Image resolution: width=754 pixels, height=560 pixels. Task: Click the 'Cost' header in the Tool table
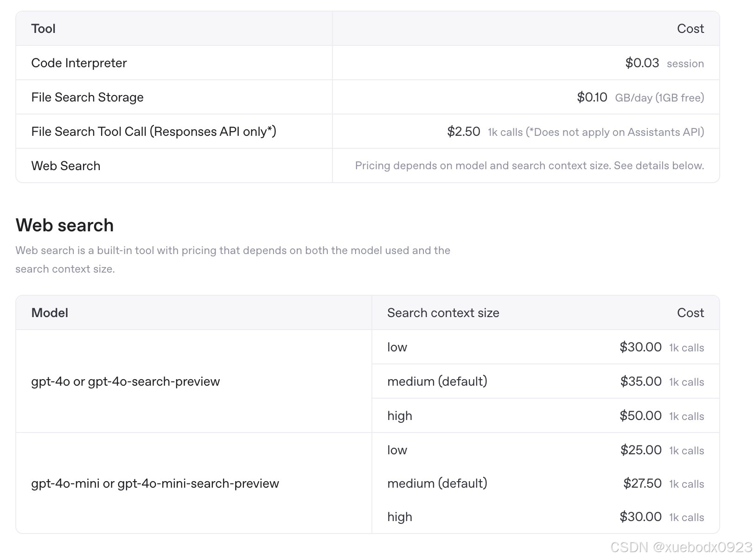pyautogui.click(x=690, y=29)
